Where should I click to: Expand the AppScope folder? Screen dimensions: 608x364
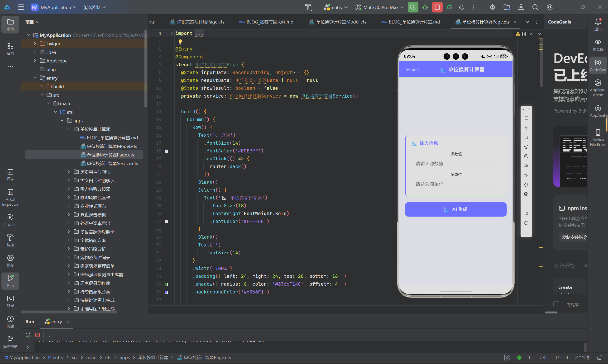(35, 61)
